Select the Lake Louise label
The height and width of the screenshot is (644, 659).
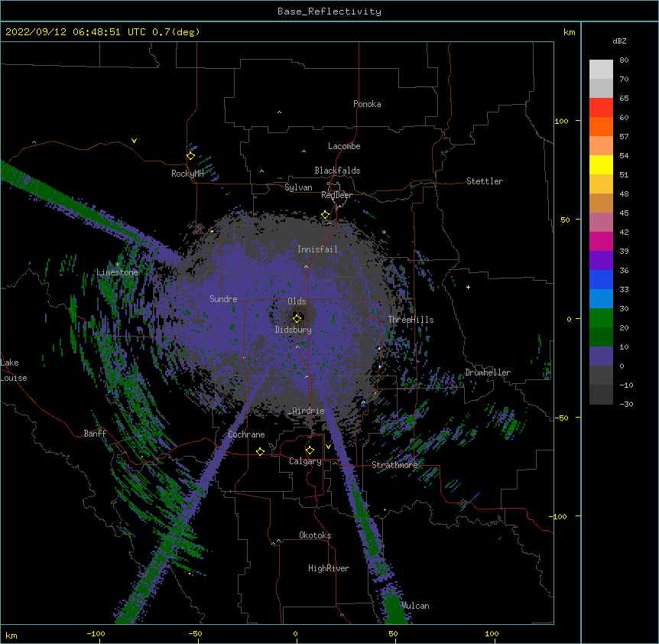click(14, 370)
